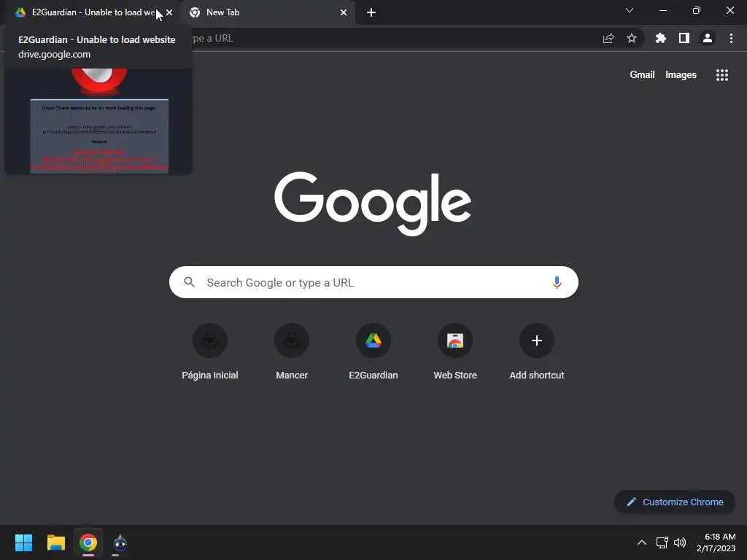Open the Extensions puzzle icon
The height and width of the screenshot is (560, 747).
coord(661,38)
